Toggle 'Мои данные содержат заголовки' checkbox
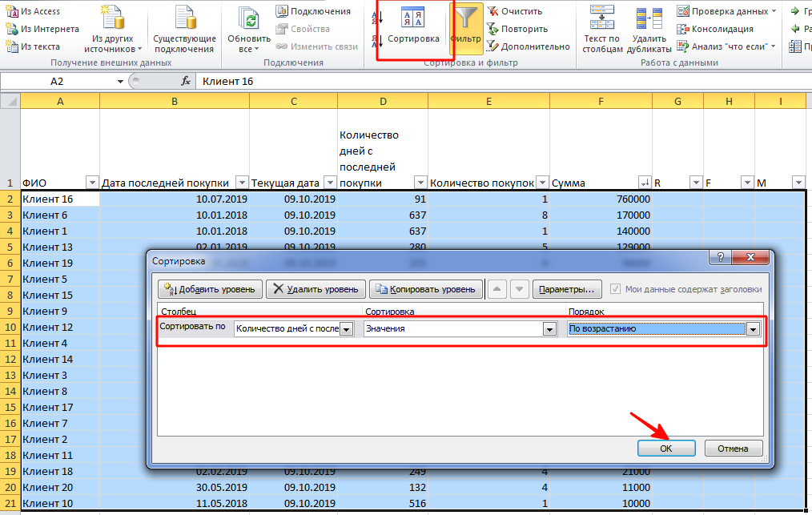The height and width of the screenshot is (515, 812). [x=615, y=289]
